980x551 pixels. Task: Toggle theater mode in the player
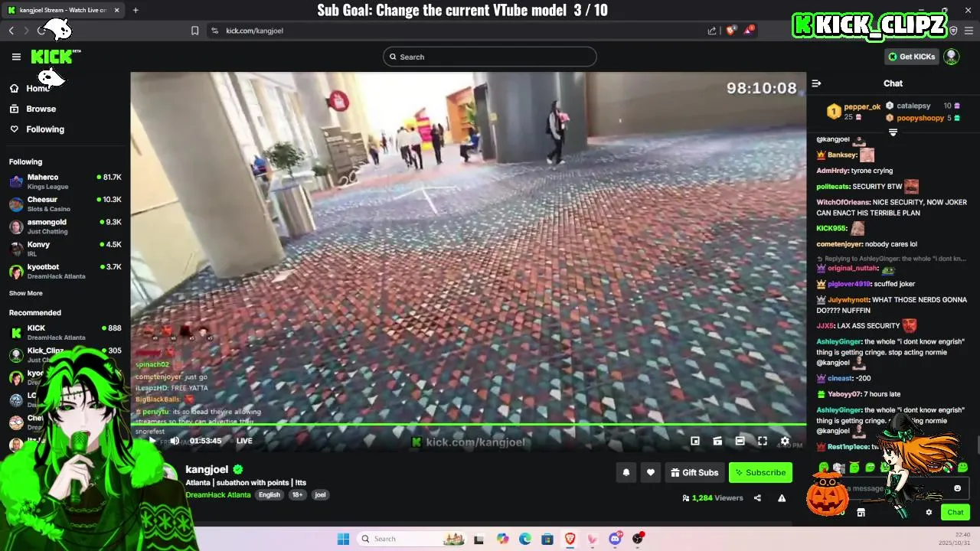click(x=740, y=441)
